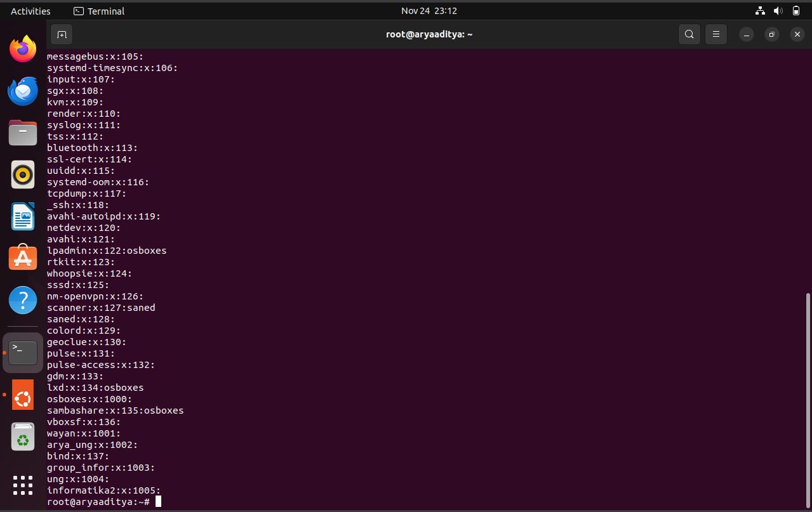Viewport: 812px width, 512px height.
Task: Launch Rhythmbox music player
Action: click(23, 174)
